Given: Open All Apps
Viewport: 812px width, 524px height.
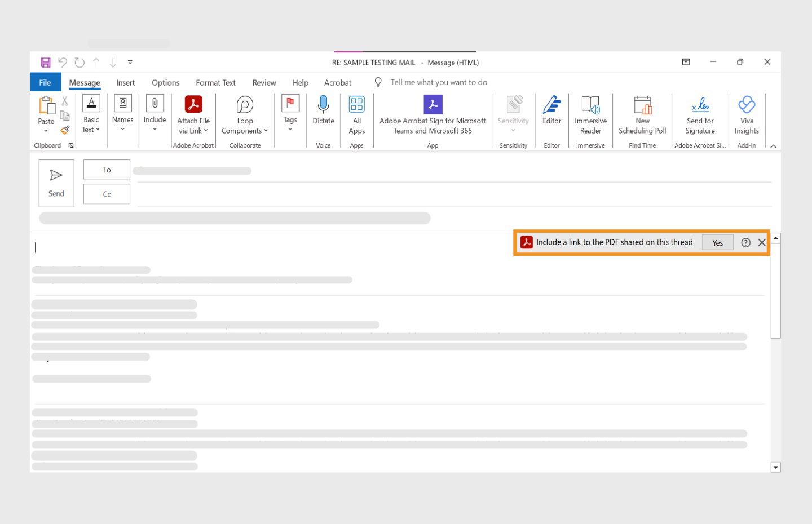Looking at the screenshot, I should [x=357, y=115].
